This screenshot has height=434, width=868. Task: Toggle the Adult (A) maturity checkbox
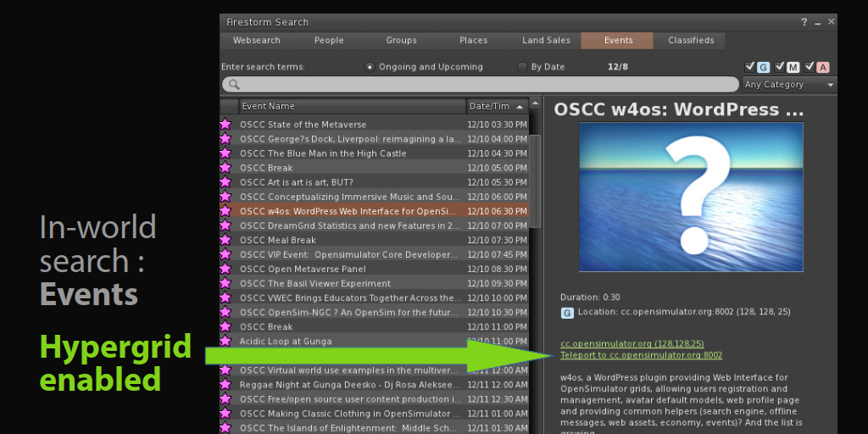tap(810, 66)
